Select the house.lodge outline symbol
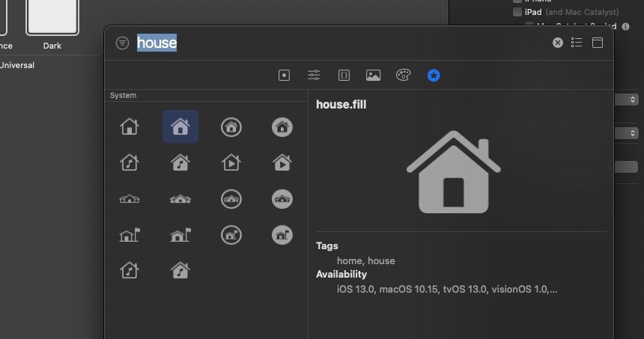 pyautogui.click(x=130, y=199)
